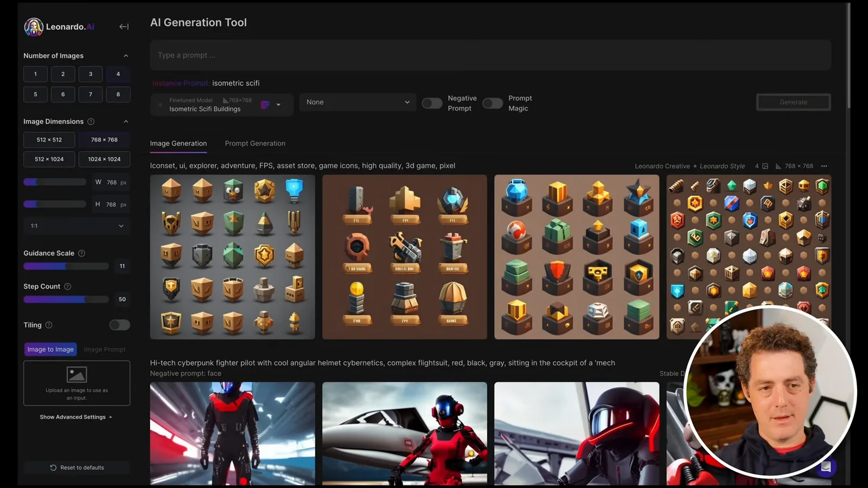Collapse the Number of Images section

pos(126,56)
